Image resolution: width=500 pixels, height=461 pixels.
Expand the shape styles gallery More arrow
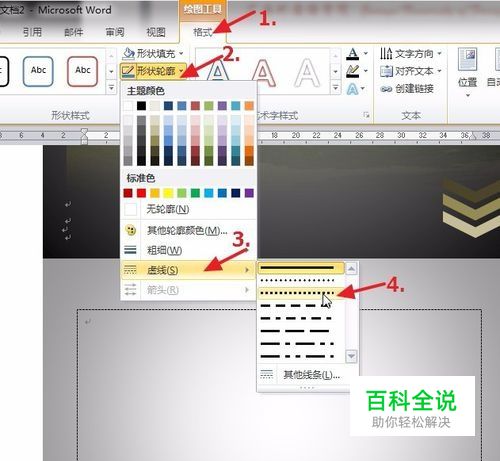pyautogui.click(x=111, y=88)
